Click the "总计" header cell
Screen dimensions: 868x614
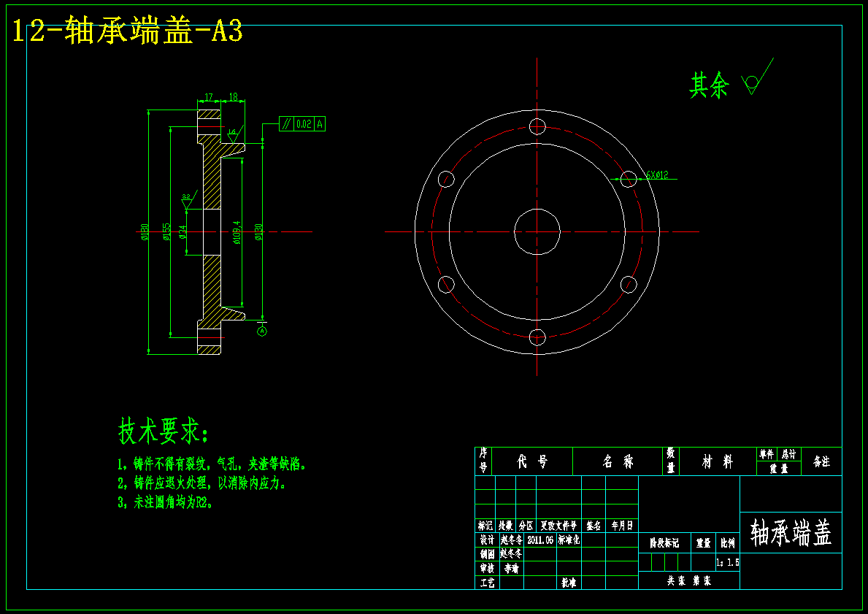[789, 454]
